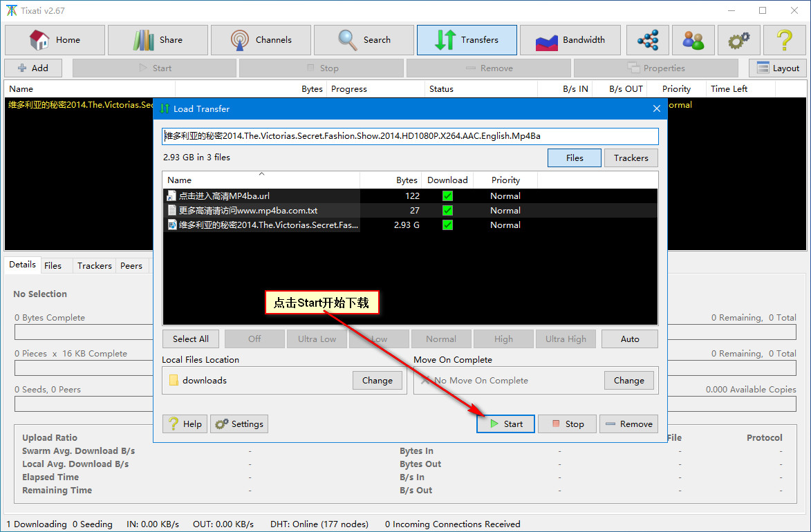Uncheck download for 更多高清请访问www.mp4ba.com.txt
This screenshot has width=811, height=532.
[447, 211]
